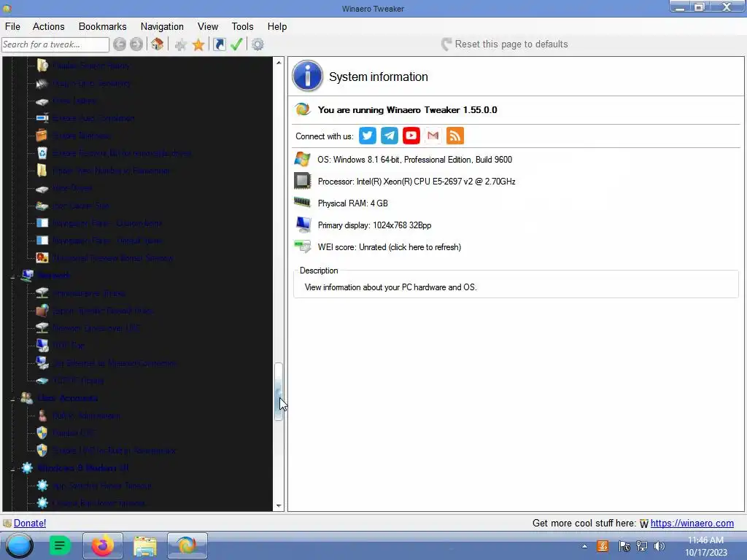Click the Donate! link
The image size is (747, 560).
(x=29, y=523)
